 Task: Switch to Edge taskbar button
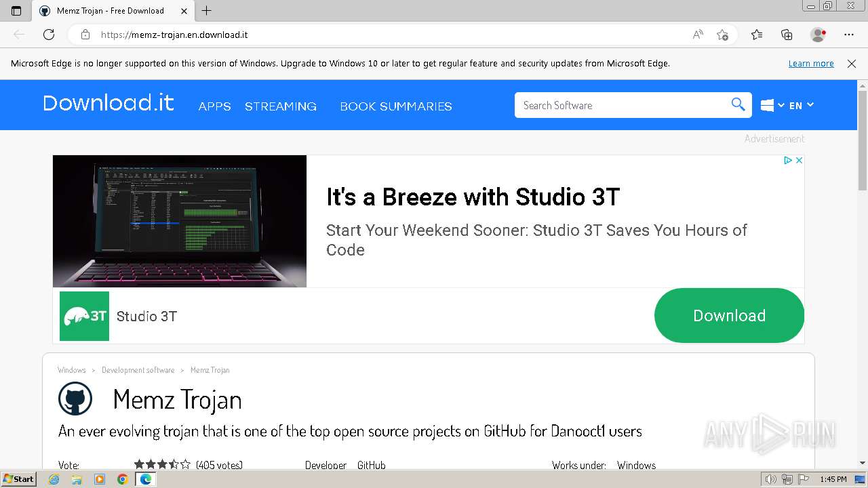pos(145,479)
